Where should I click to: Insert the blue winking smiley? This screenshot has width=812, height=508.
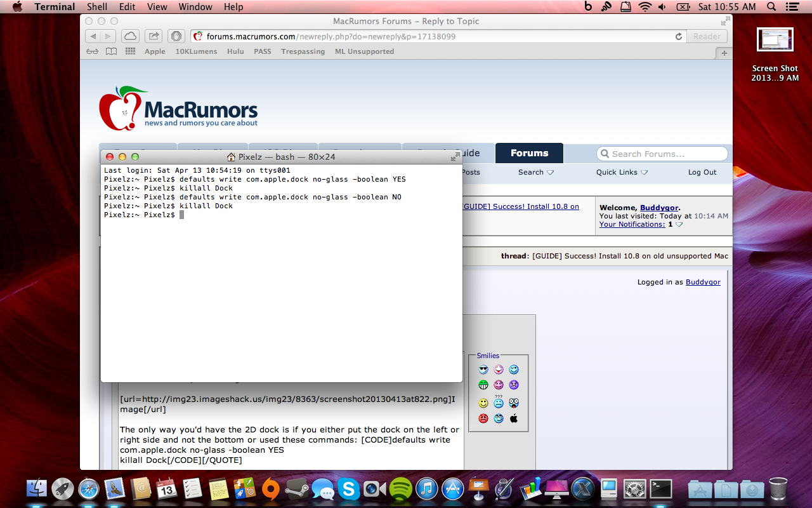pyautogui.click(x=514, y=370)
